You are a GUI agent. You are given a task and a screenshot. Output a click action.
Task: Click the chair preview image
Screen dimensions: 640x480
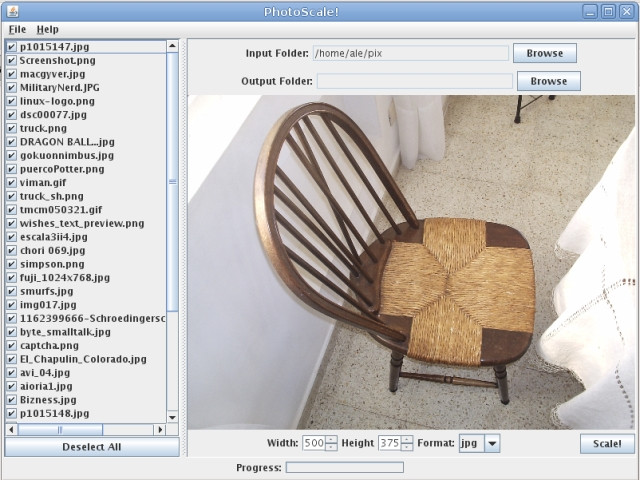click(411, 262)
